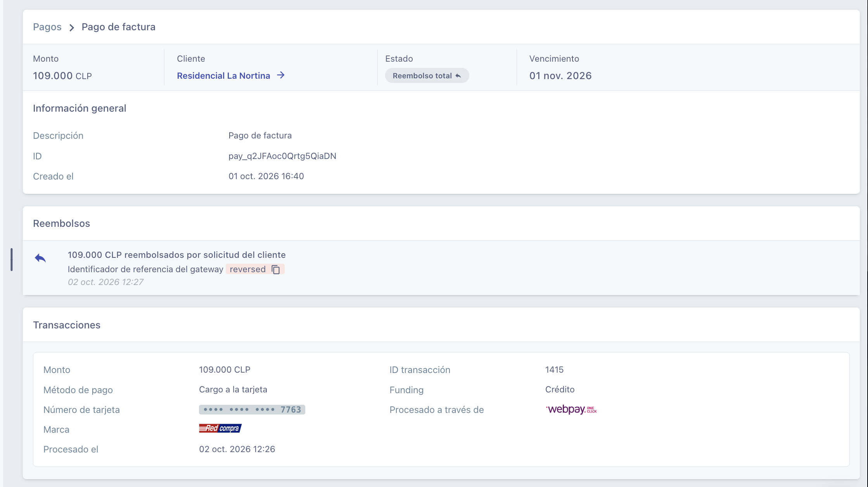Click the Pago de factura description value
This screenshot has width=868, height=487.
[260, 135]
